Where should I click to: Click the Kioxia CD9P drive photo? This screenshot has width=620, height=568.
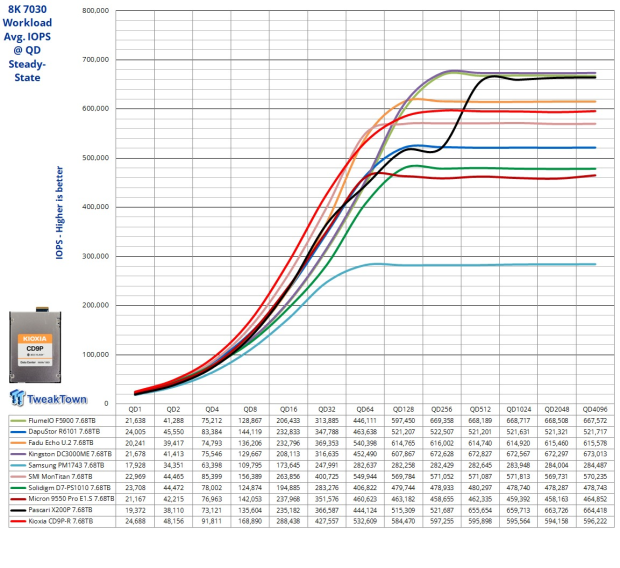tap(35, 345)
